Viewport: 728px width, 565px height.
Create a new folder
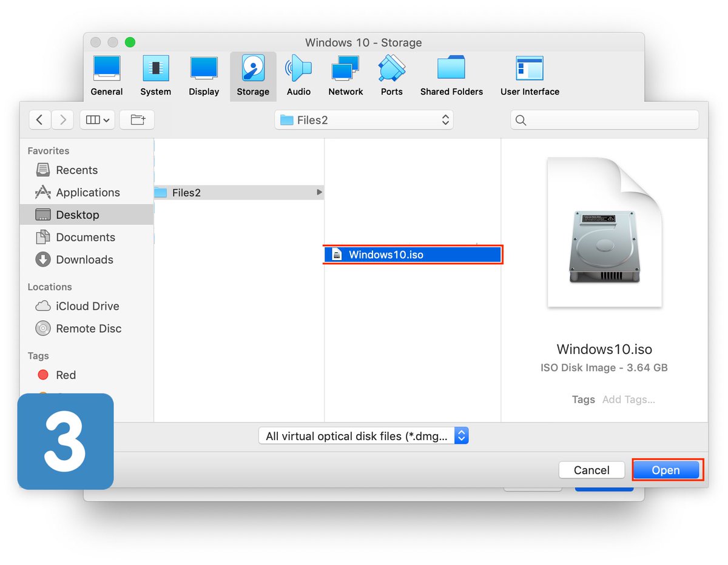point(137,120)
